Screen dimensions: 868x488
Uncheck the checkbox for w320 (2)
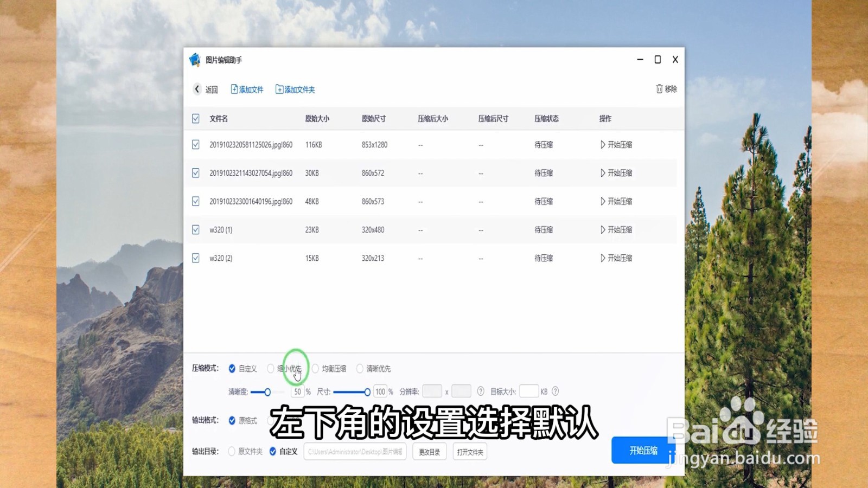[x=195, y=258]
